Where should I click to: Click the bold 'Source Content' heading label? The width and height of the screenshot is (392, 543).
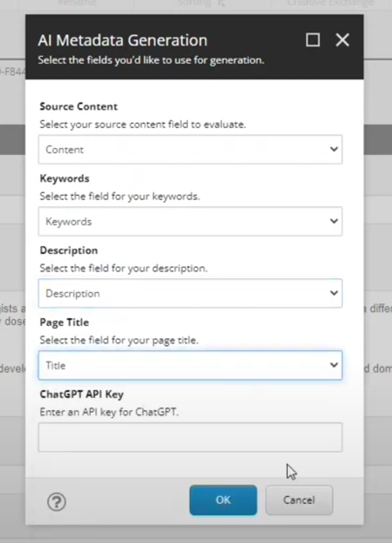(79, 106)
